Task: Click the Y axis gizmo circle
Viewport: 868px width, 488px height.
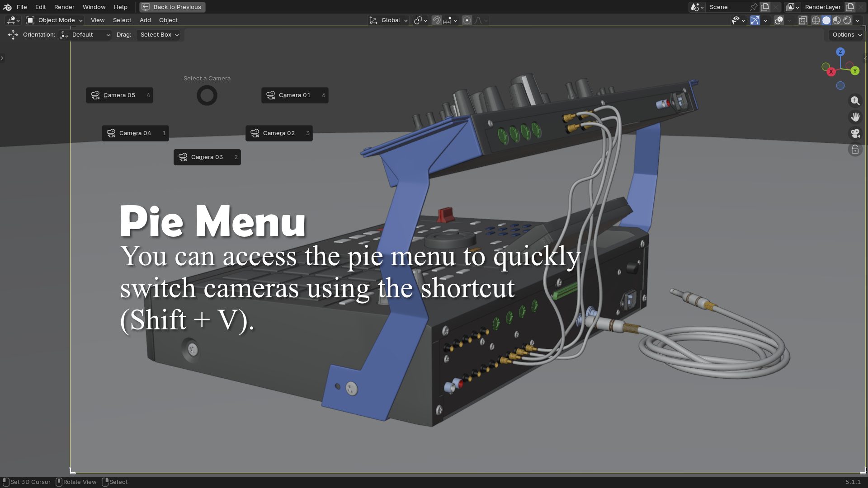Action: click(x=855, y=71)
